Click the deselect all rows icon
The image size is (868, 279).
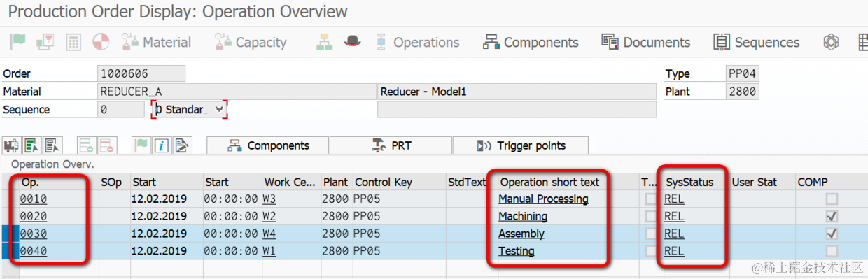pyautogui.click(x=52, y=145)
